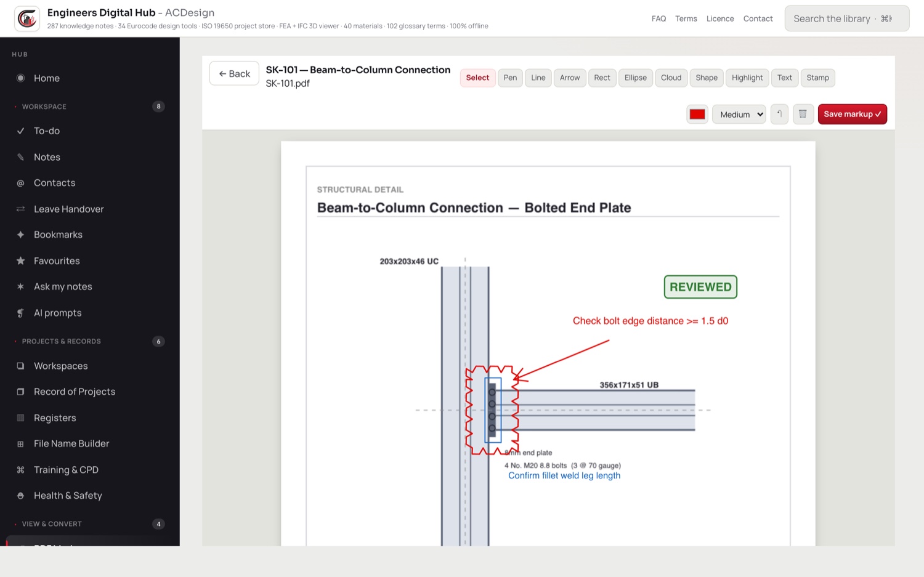Click Save markup button

(852, 114)
